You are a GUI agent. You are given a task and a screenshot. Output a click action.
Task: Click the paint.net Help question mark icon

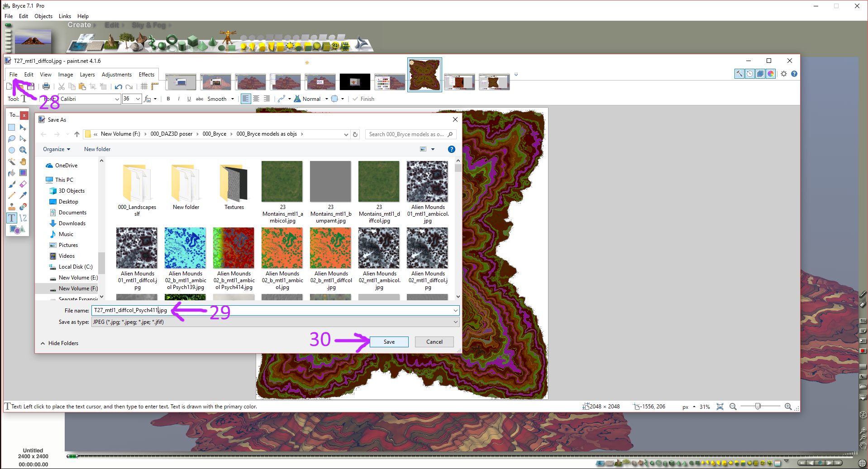pyautogui.click(x=794, y=74)
